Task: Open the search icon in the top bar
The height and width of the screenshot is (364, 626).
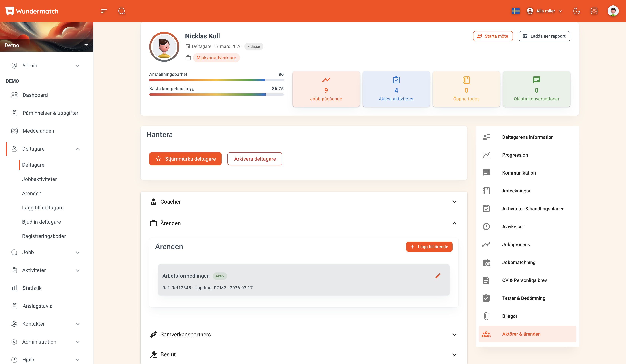Action: point(122,11)
